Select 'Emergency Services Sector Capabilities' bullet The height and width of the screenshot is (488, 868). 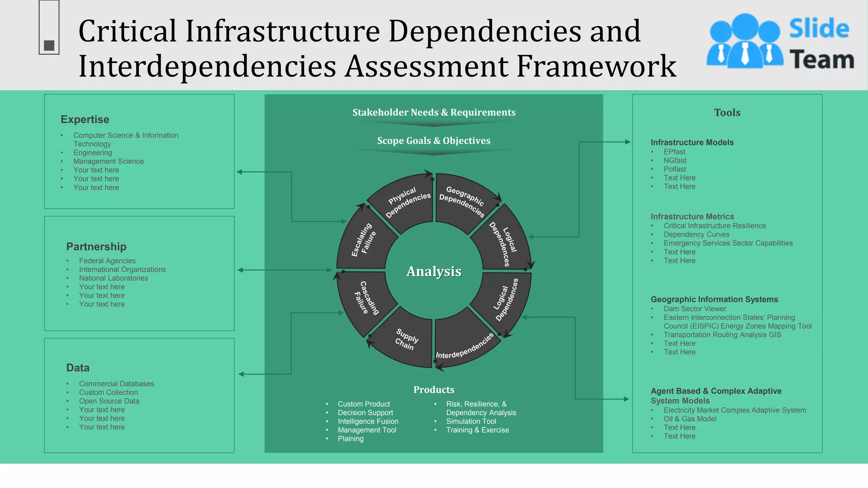coord(728,243)
